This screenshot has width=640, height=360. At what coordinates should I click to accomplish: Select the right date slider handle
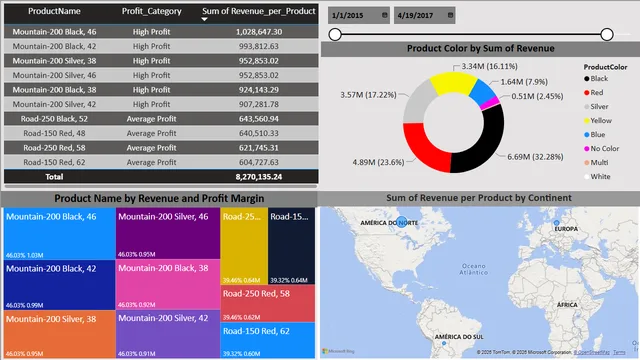coord(607,35)
